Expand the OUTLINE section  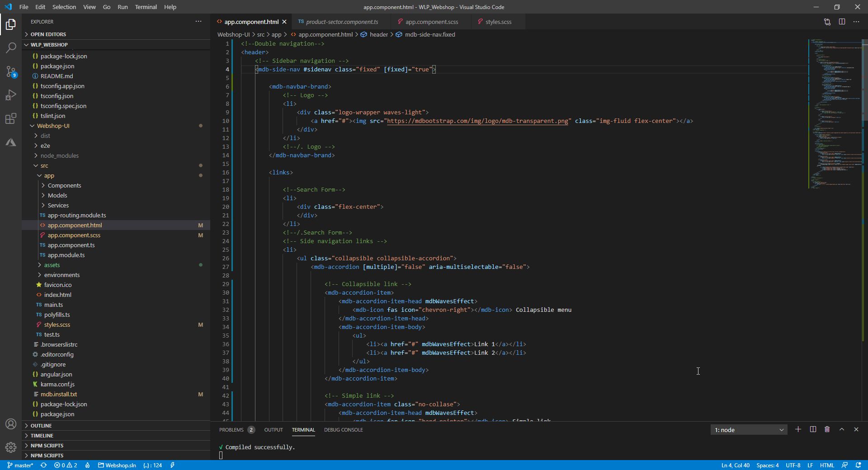tap(41, 426)
